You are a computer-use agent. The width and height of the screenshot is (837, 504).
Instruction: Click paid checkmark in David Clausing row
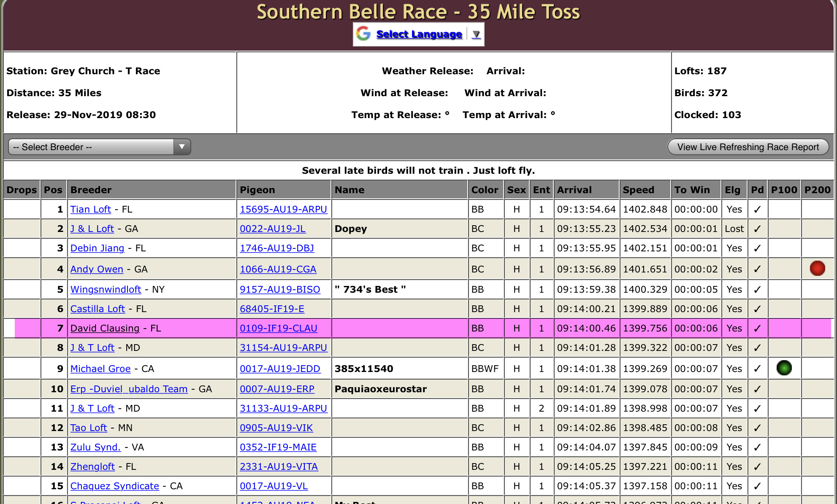(757, 329)
